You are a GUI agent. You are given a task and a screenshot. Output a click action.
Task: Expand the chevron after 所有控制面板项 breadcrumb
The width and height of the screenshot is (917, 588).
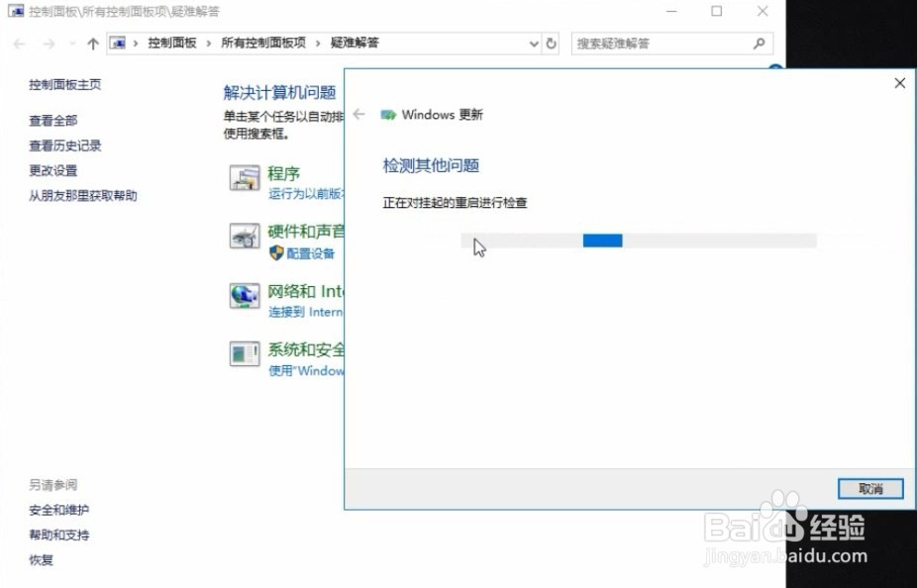point(318,44)
